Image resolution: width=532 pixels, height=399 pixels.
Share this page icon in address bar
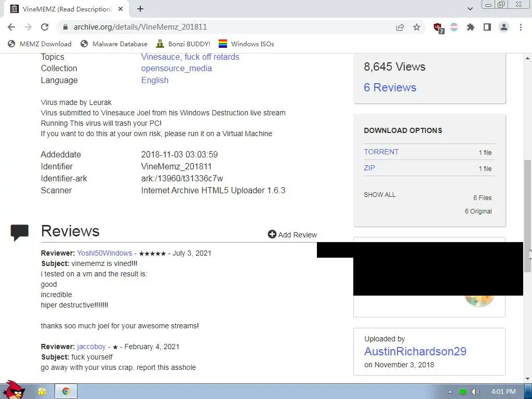[x=400, y=27]
